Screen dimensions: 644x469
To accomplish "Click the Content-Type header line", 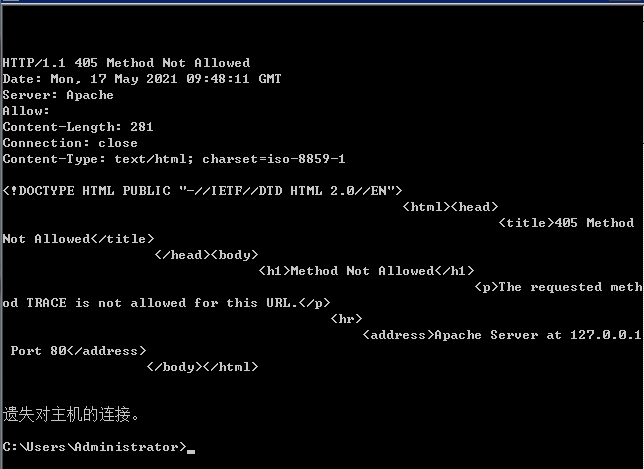I will click(x=174, y=159).
